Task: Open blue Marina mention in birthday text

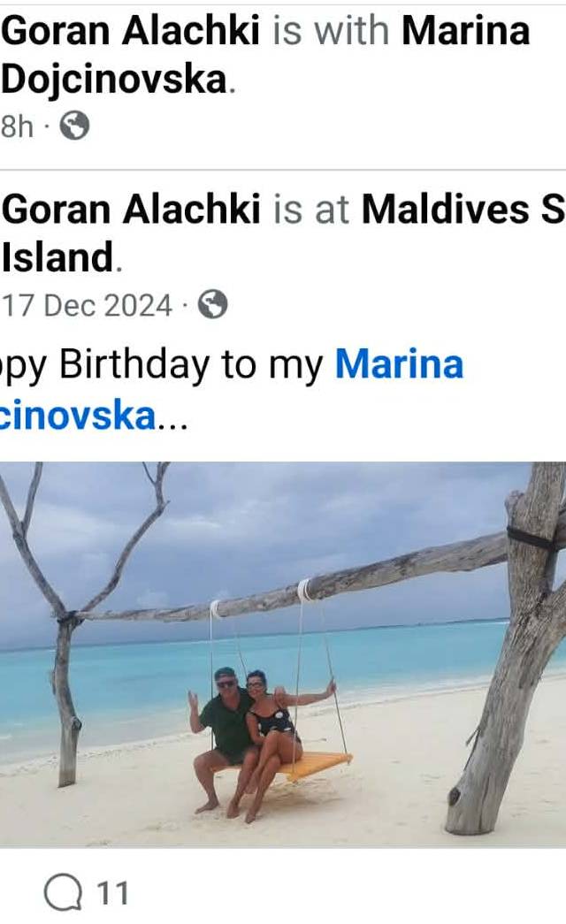Action: coord(399,364)
